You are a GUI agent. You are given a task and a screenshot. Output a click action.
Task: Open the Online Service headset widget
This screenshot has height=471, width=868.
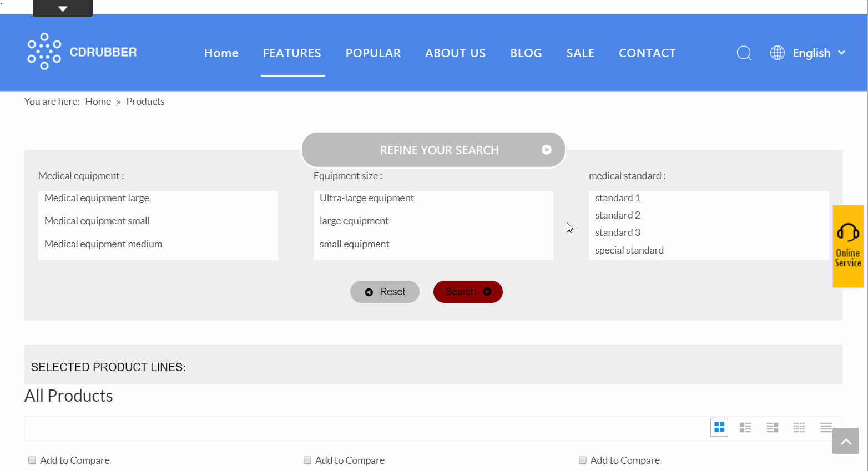847,246
